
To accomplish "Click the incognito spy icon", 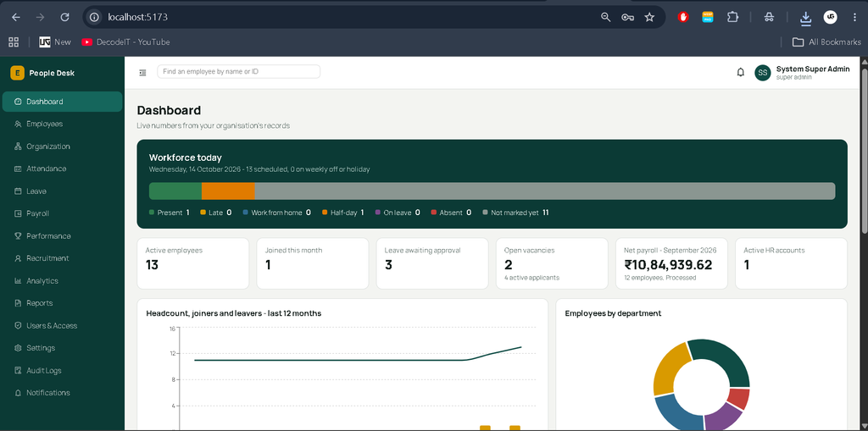I will (769, 17).
